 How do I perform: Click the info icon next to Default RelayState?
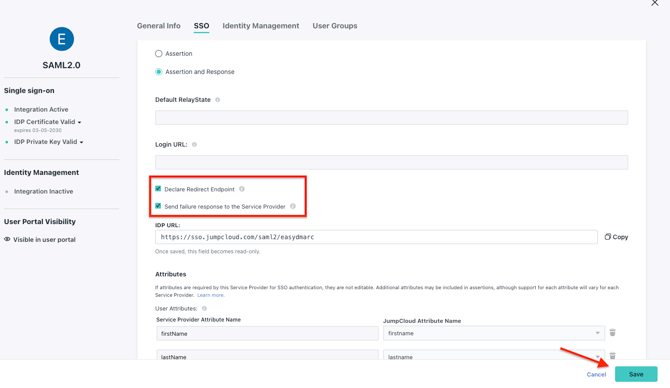pyautogui.click(x=217, y=100)
